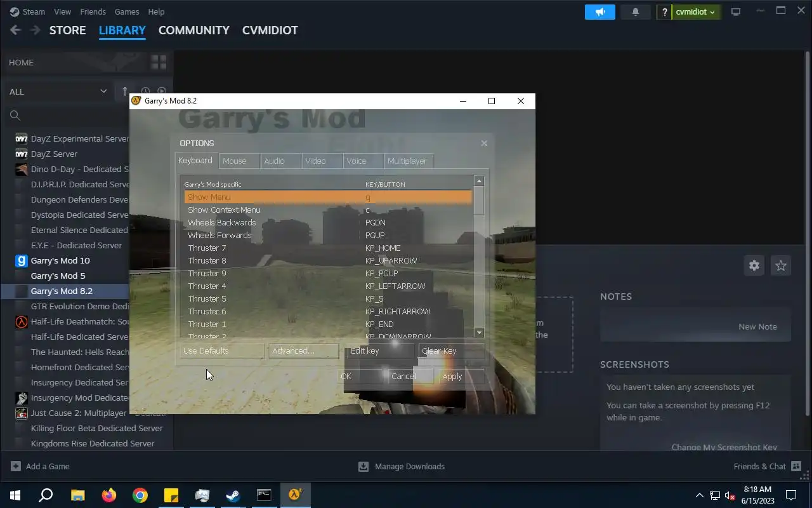
Task: Open File Explorer from taskbar
Action: [x=77, y=495]
